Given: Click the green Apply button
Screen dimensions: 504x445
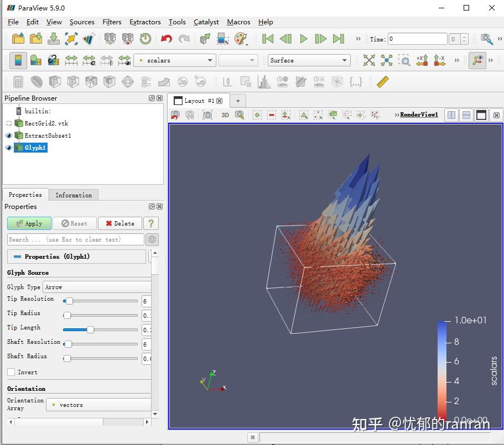Looking at the screenshot, I should (29, 223).
